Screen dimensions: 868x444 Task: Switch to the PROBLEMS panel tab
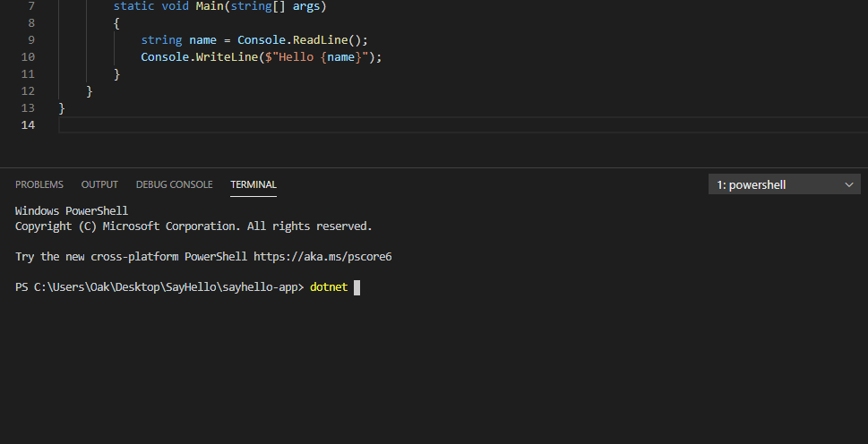39,184
